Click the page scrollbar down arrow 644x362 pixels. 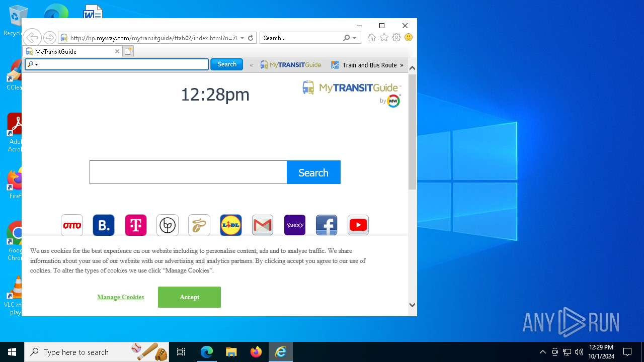[x=412, y=305]
